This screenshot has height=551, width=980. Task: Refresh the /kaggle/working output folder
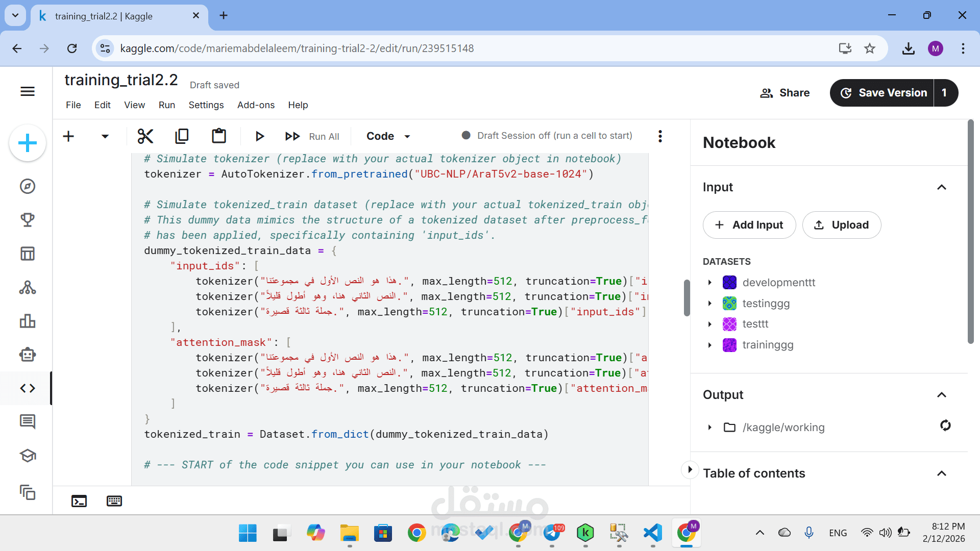click(x=945, y=425)
